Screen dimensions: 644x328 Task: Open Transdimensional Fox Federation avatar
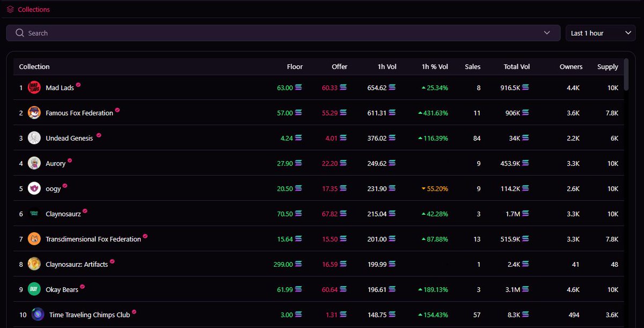click(x=34, y=239)
